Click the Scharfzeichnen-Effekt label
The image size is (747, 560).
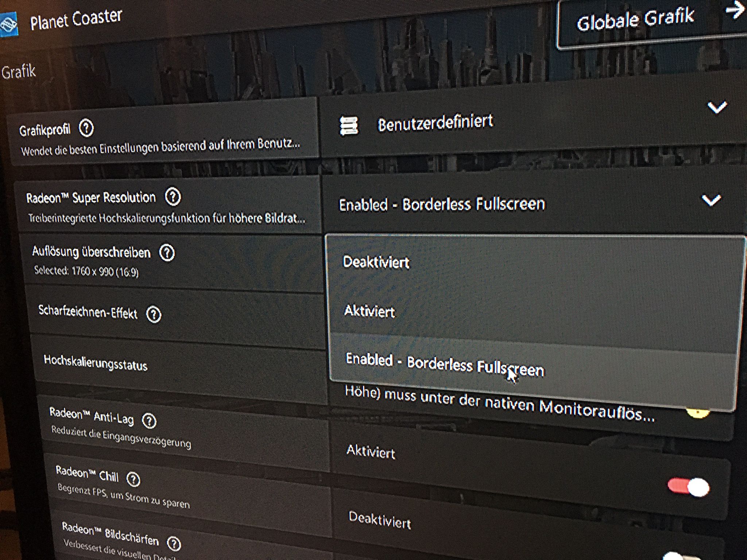coord(88,312)
